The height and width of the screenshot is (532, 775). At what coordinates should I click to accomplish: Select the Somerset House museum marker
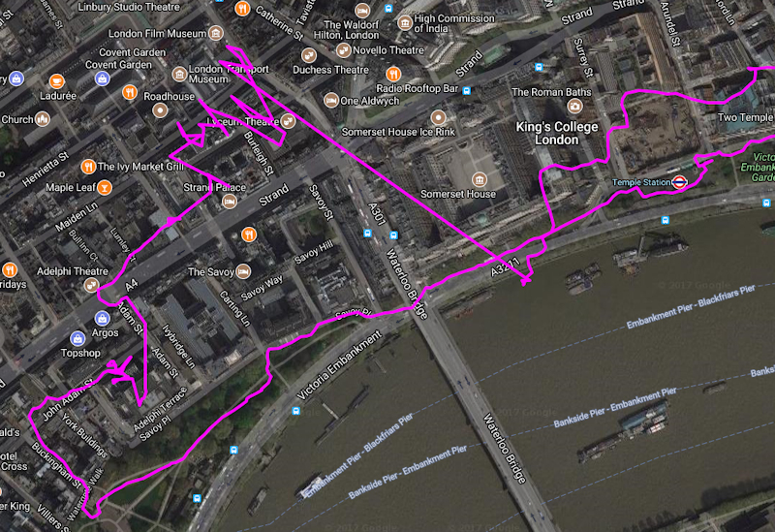pos(479,179)
